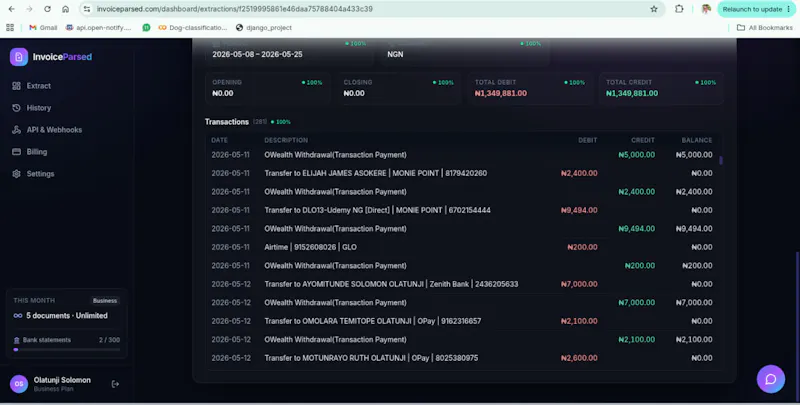Open Settings from the sidebar
Screen dimensions: 800x405
[x=40, y=173]
